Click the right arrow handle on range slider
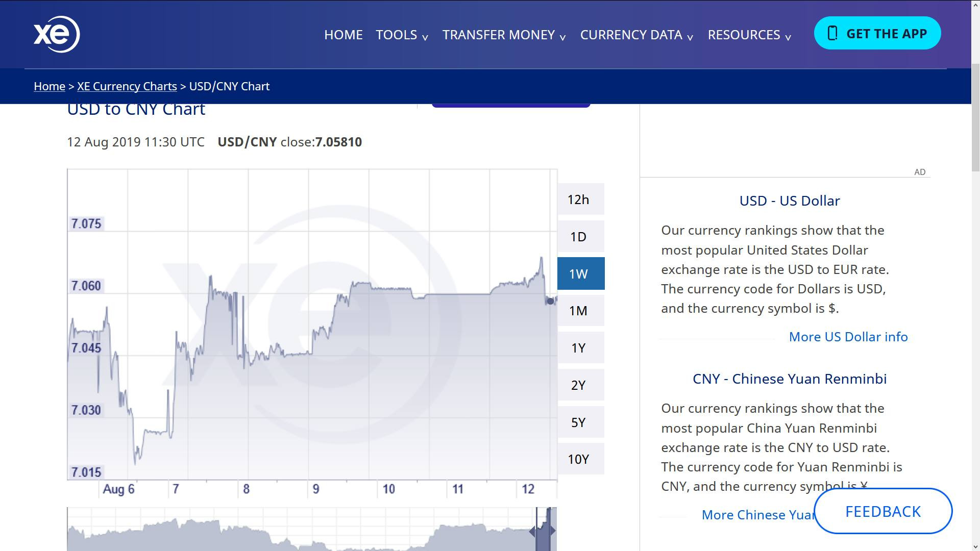Screen dimensions: 980x551 (553, 531)
